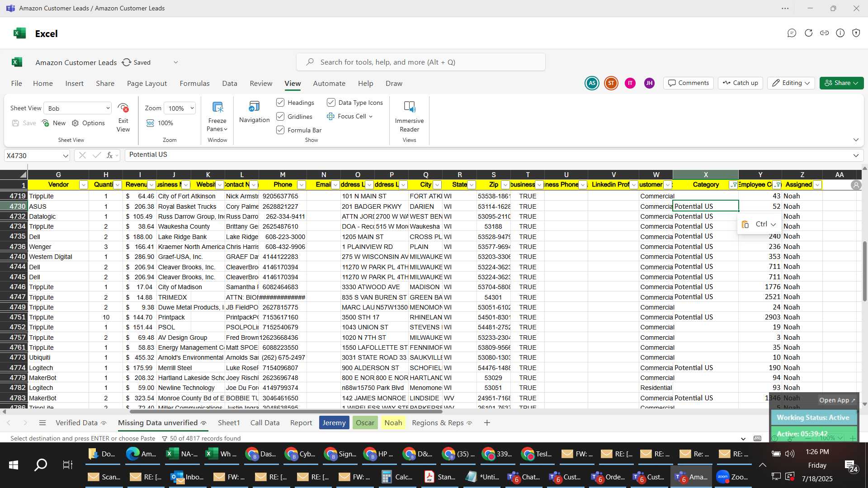
Task: Click in the search tools box
Action: (421, 62)
